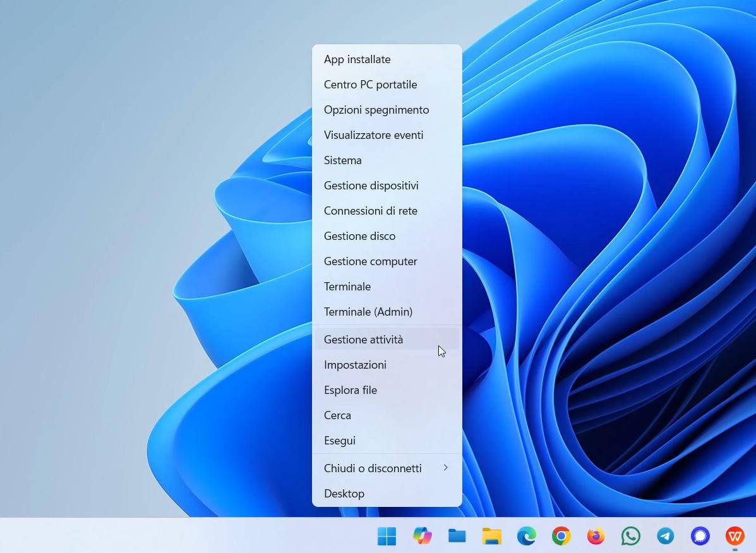This screenshot has height=553, width=756.
Task: Open the blue folder app in taskbar
Action: [x=457, y=536]
